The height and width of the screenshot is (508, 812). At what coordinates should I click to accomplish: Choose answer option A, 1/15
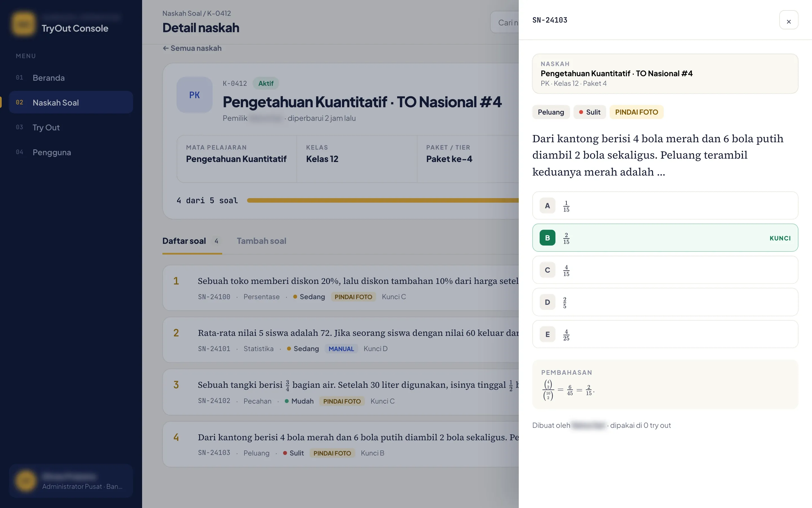[665, 206]
